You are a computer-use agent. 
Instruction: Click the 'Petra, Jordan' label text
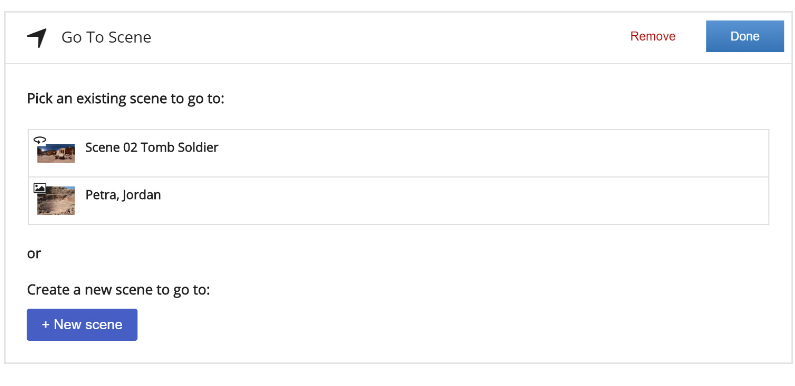123,195
